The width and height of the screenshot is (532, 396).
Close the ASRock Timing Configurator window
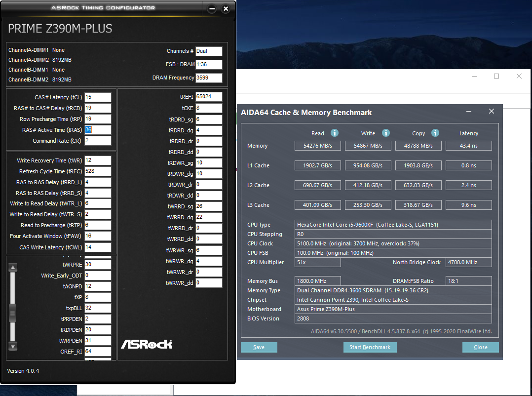pos(226,9)
